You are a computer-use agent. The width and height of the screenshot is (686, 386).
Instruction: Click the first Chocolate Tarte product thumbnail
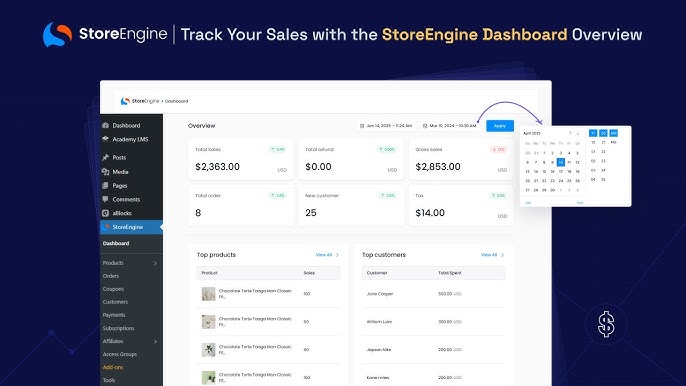(x=208, y=294)
